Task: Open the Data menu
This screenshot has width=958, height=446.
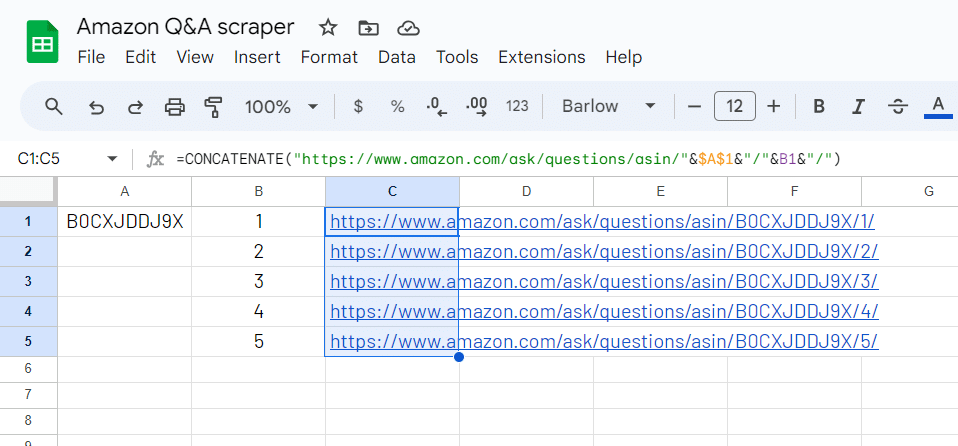Action: tap(396, 57)
